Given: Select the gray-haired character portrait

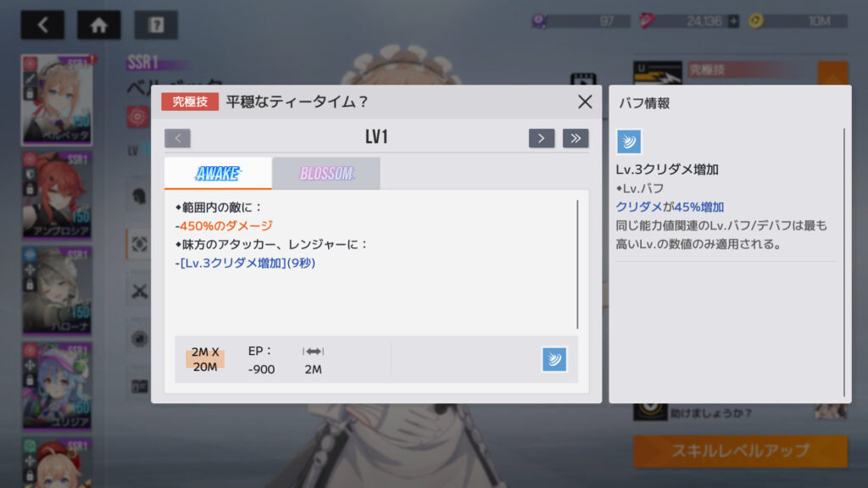Looking at the screenshot, I should 57,291.
